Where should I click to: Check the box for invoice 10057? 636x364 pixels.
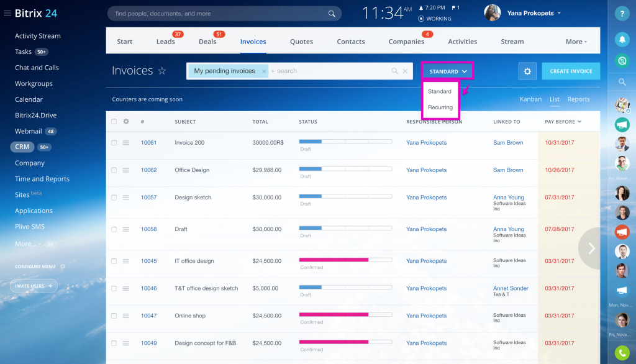114,198
